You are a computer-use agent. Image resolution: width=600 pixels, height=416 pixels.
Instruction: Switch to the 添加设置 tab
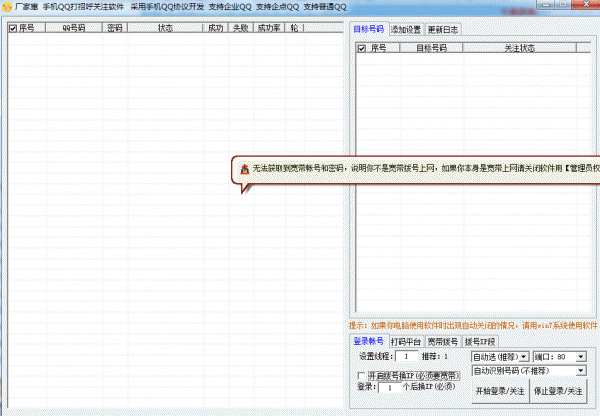point(406,29)
